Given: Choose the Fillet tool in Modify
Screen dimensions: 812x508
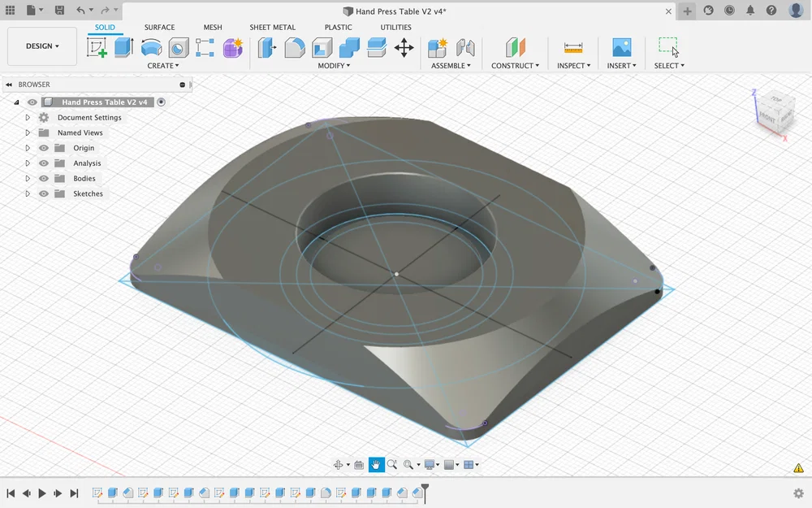Looking at the screenshot, I should click(295, 47).
